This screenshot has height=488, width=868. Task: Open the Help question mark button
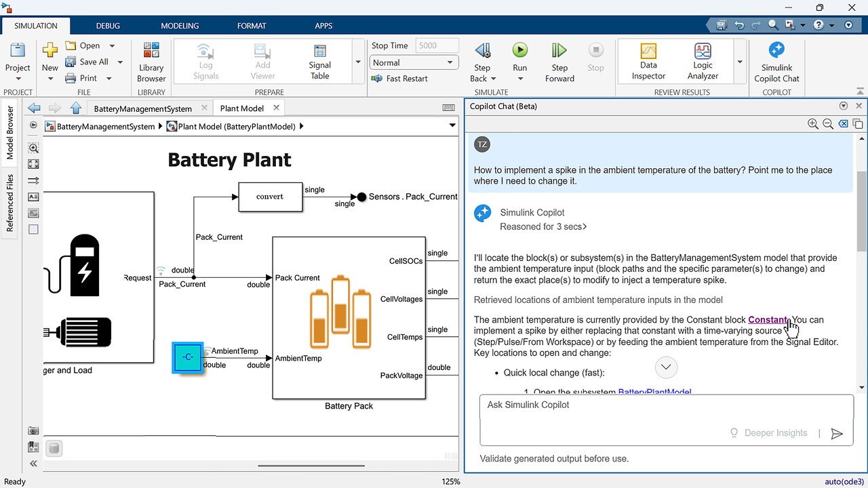[818, 26]
